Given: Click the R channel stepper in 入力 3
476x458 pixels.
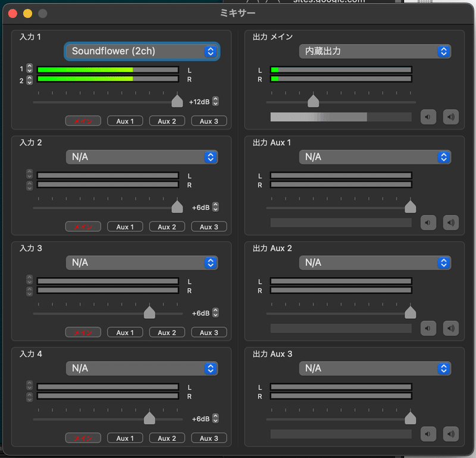Looking at the screenshot, I should [29, 291].
